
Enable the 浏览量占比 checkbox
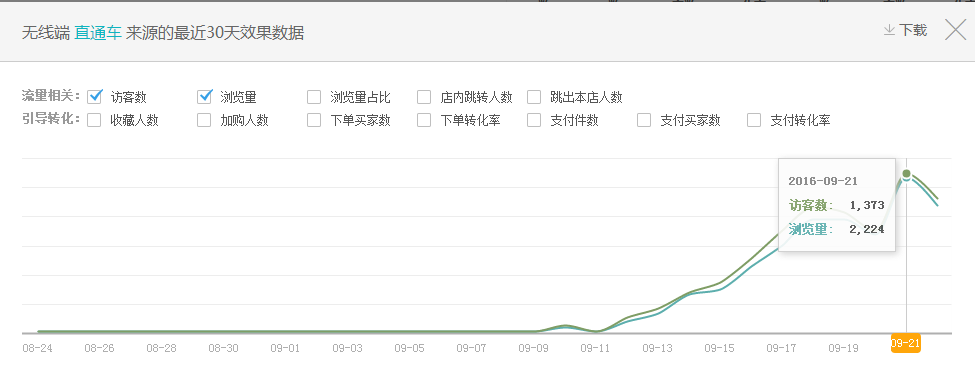click(x=314, y=97)
